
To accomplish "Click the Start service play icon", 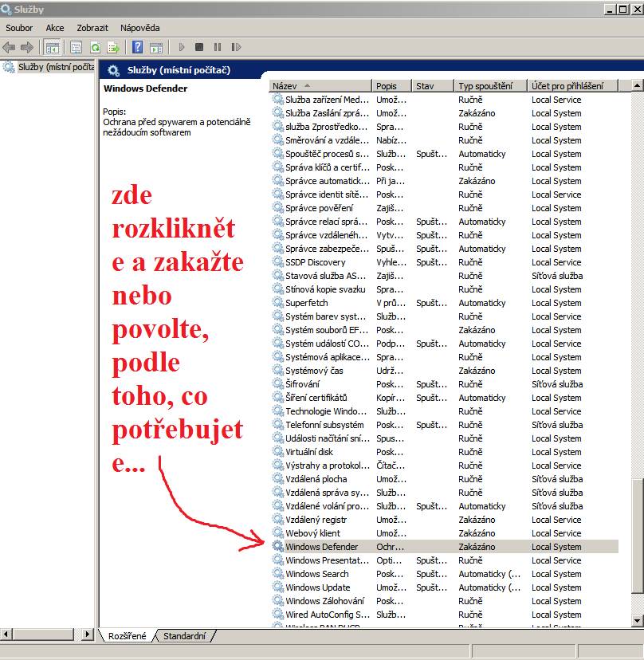I will (182, 47).
